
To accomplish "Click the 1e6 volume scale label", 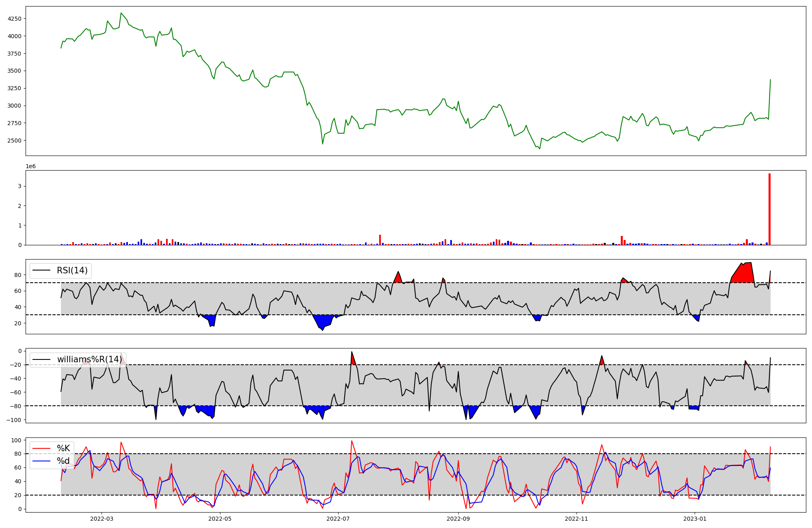I will click(x=31, y=167).
